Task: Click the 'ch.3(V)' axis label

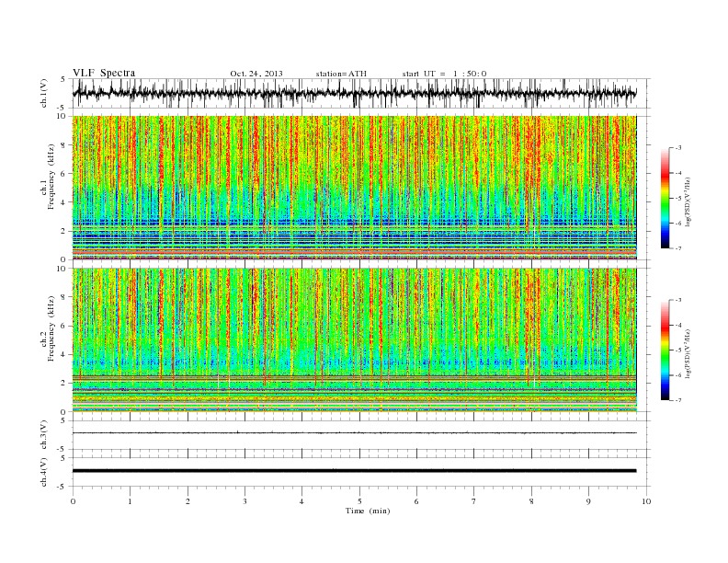Action: [43, 434]
